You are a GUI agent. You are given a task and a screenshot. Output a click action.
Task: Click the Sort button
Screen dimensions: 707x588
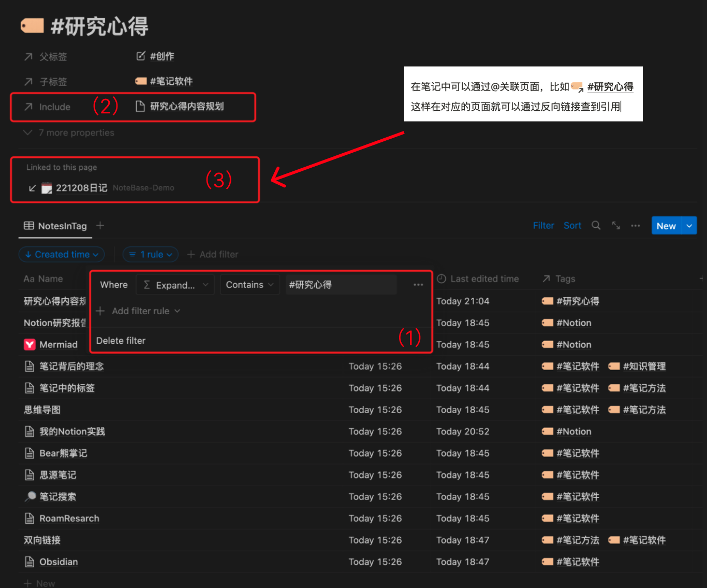[572, 226]
